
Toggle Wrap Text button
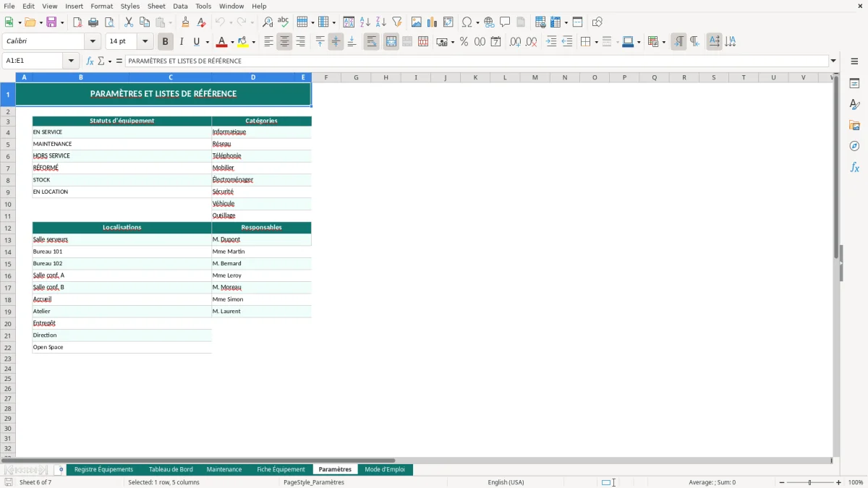click(x=371, y=42)
